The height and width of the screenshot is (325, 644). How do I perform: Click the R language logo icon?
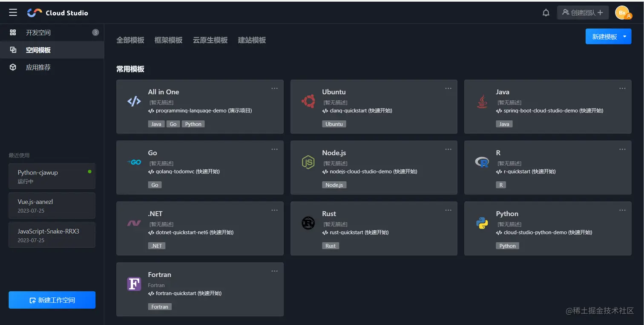click(482, 162)
